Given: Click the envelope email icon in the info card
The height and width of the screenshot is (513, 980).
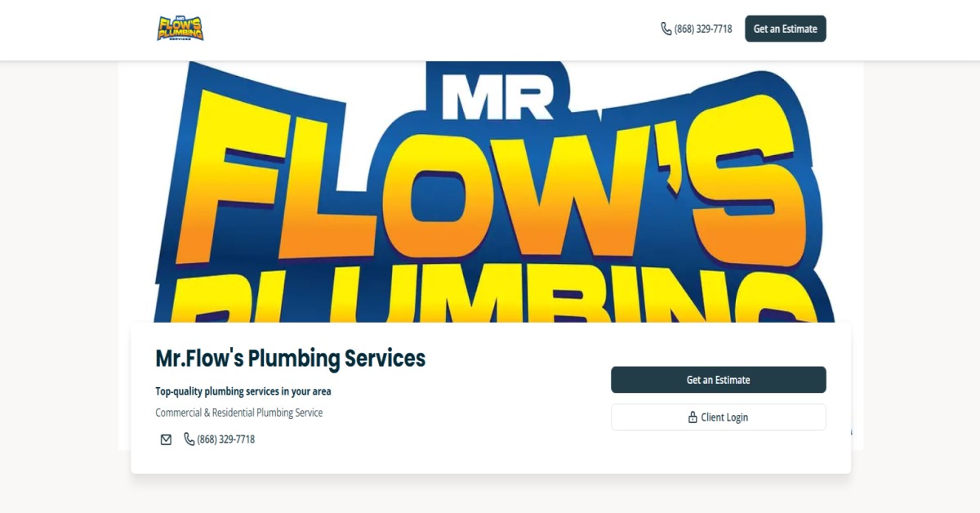Looking at the screenshot, I should coord(166,439).
